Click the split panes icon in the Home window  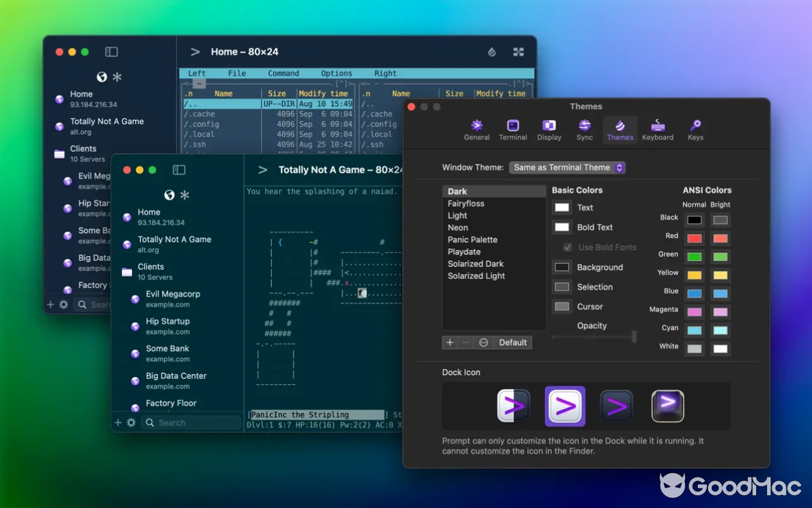(518, 52)
